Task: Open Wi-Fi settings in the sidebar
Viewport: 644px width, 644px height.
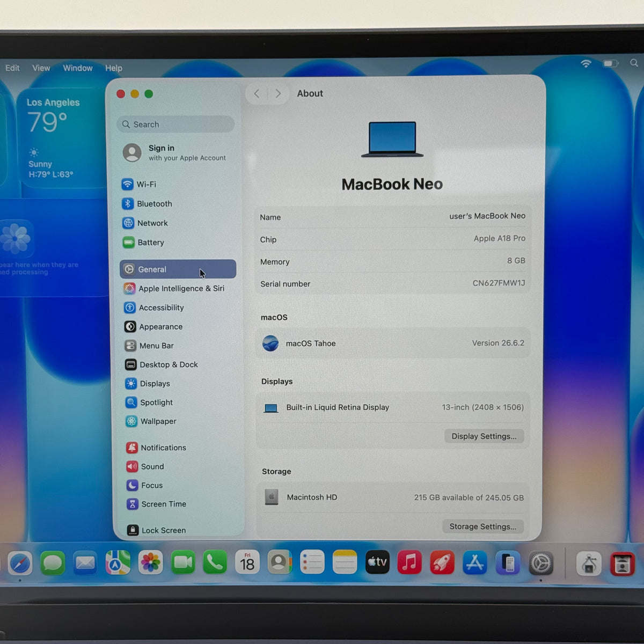Action: 139,184
